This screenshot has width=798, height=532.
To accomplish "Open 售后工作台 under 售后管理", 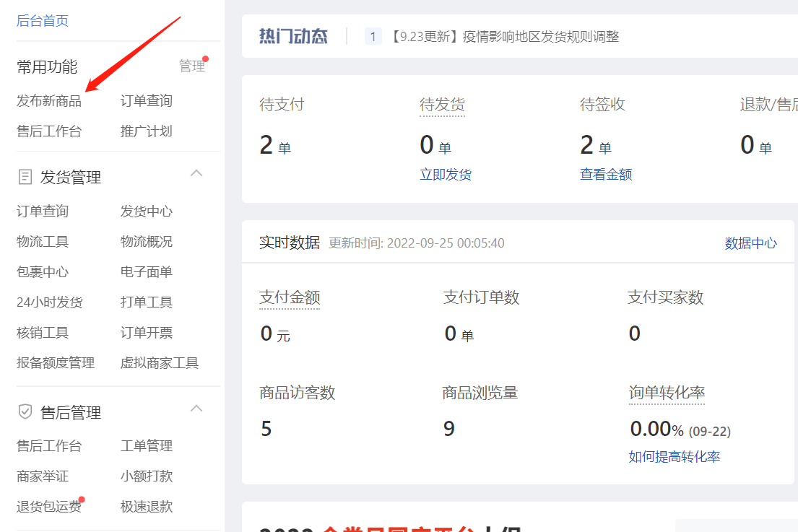I will tap(49, 446).
